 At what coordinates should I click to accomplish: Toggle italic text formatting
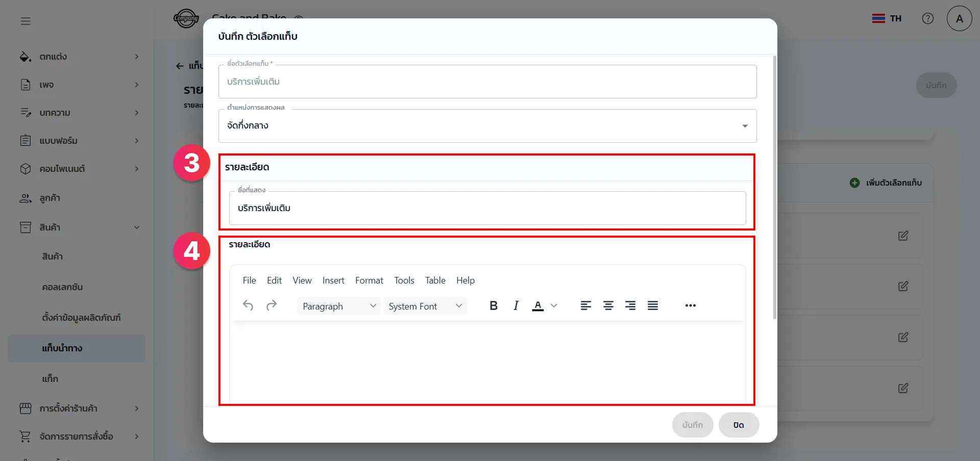click(516, 306)
